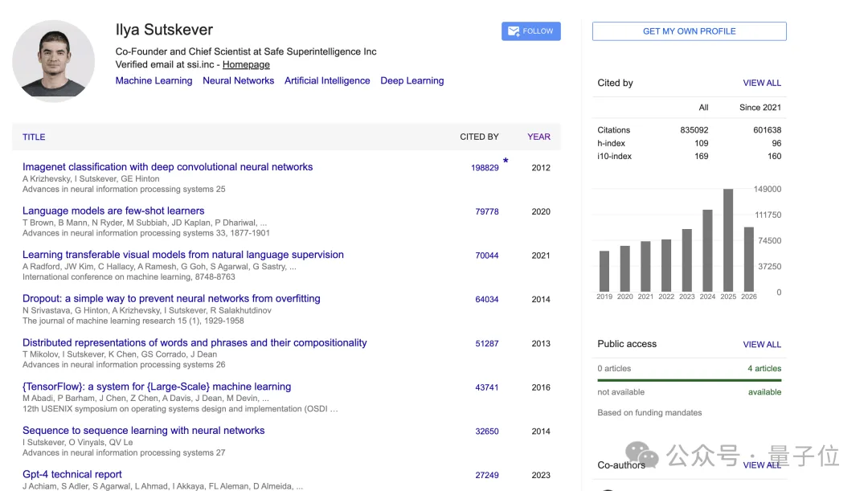Click the 2026 citations bar

[x=748, y=259]
